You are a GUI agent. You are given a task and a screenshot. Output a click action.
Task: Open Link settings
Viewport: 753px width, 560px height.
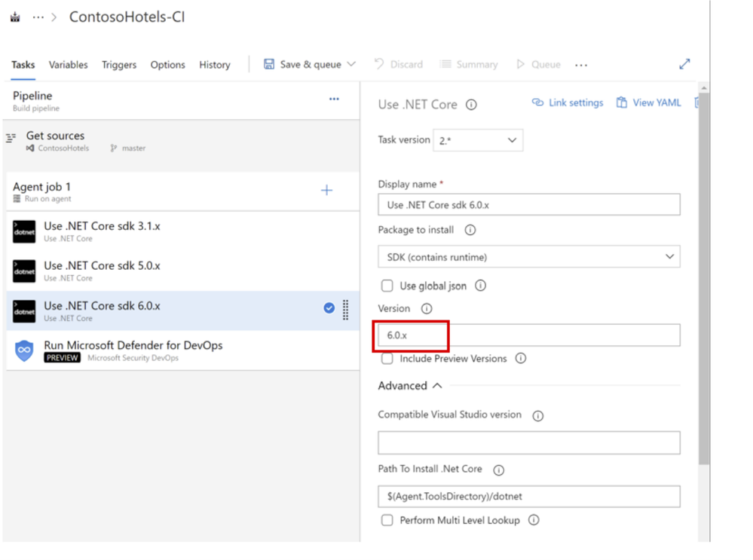point(567,103)
